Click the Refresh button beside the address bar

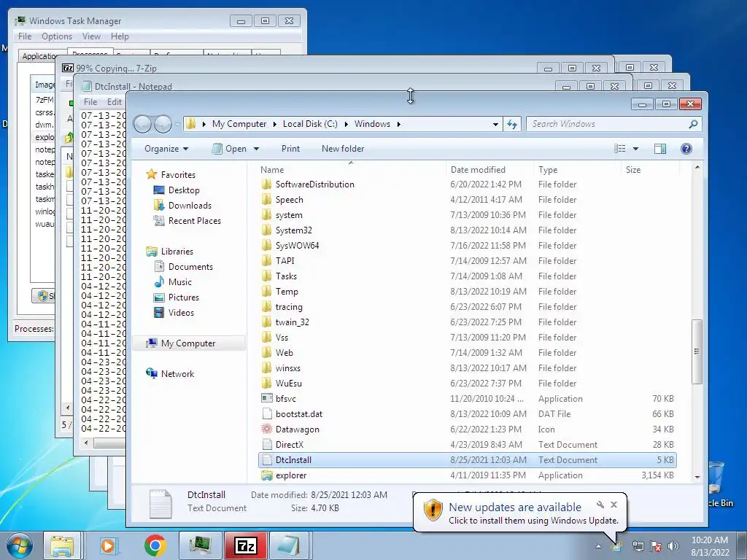click(512, 124)
